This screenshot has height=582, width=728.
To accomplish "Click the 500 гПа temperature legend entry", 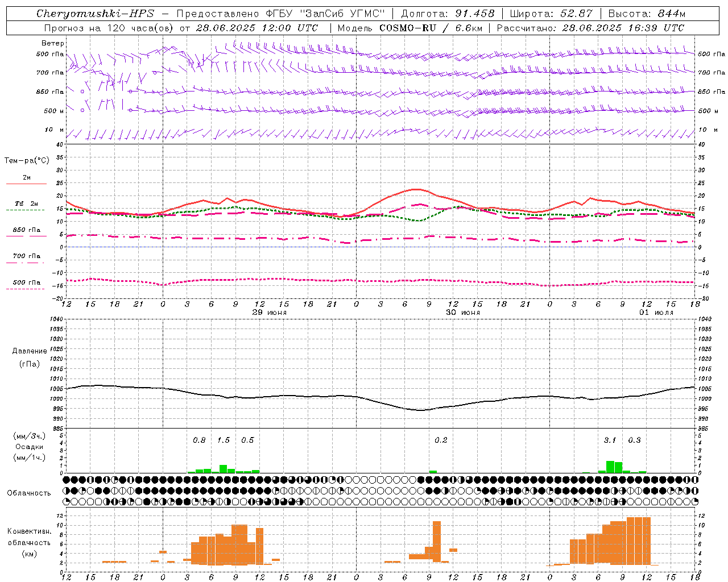I will pyautogui.click(x=27, y=282).
